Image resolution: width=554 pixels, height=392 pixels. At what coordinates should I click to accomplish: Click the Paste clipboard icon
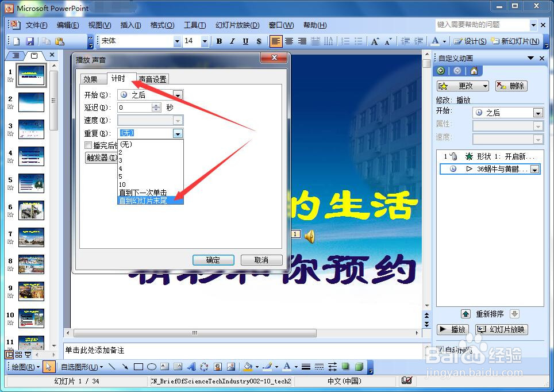click(x=60, y=41)
